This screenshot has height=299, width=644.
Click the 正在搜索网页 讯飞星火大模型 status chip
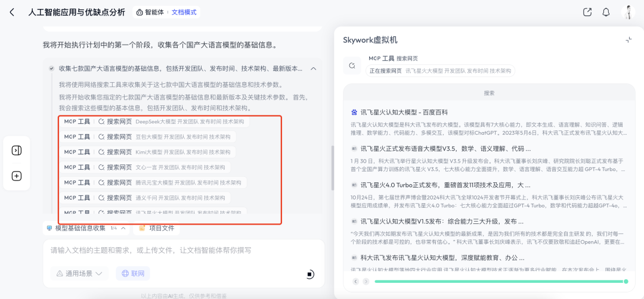click(440, 70)
